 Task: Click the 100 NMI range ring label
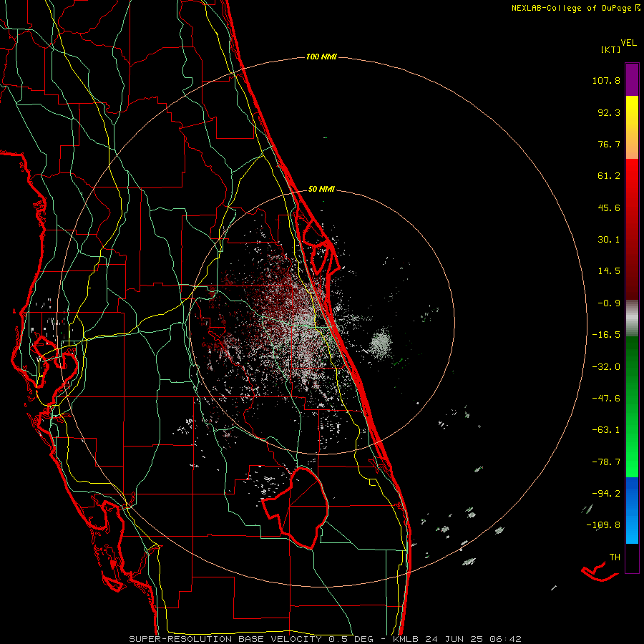click(x=321, y=57)
